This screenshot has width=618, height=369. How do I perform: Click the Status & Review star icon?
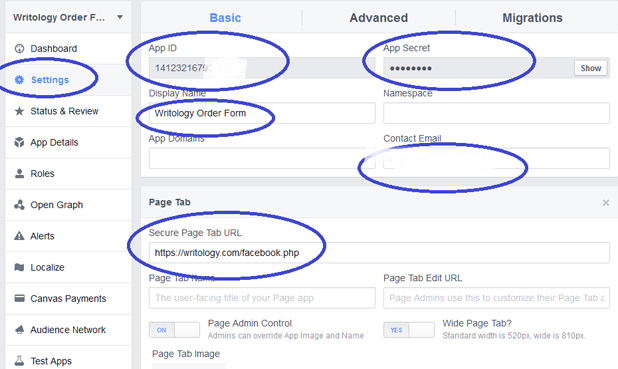pyautogui.click(x=19, y=111)
